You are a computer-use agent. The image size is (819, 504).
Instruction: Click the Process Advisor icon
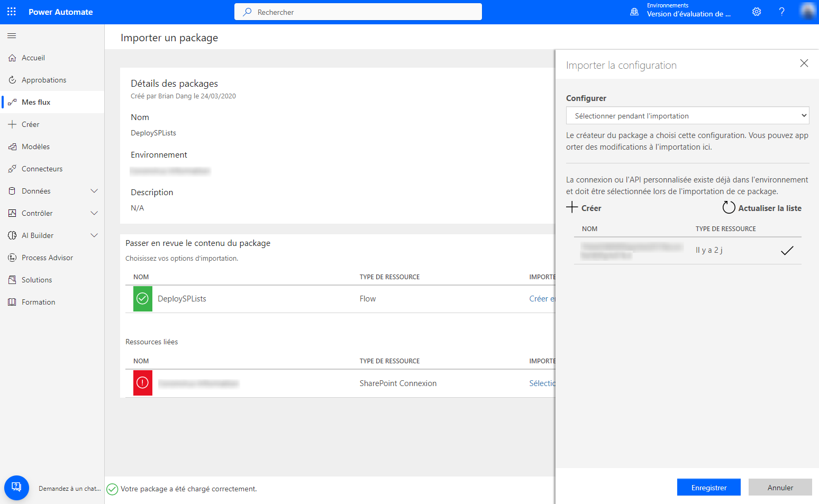click(x=12, y=258)
